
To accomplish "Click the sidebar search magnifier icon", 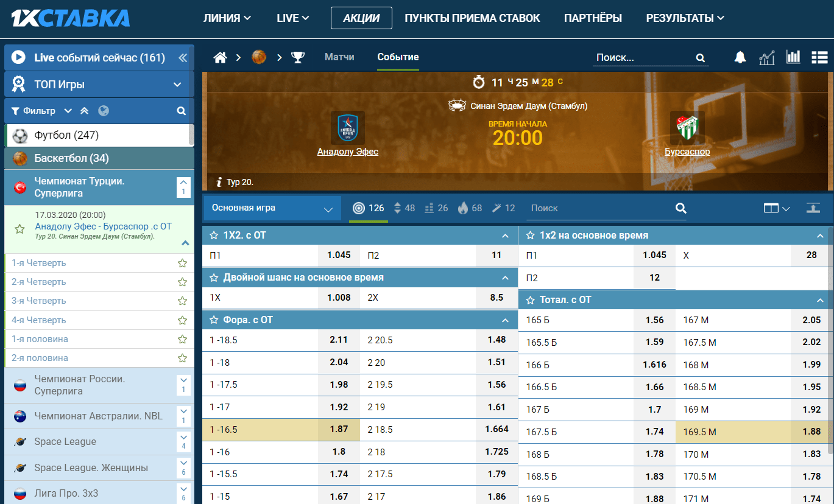I will (181, 111).
